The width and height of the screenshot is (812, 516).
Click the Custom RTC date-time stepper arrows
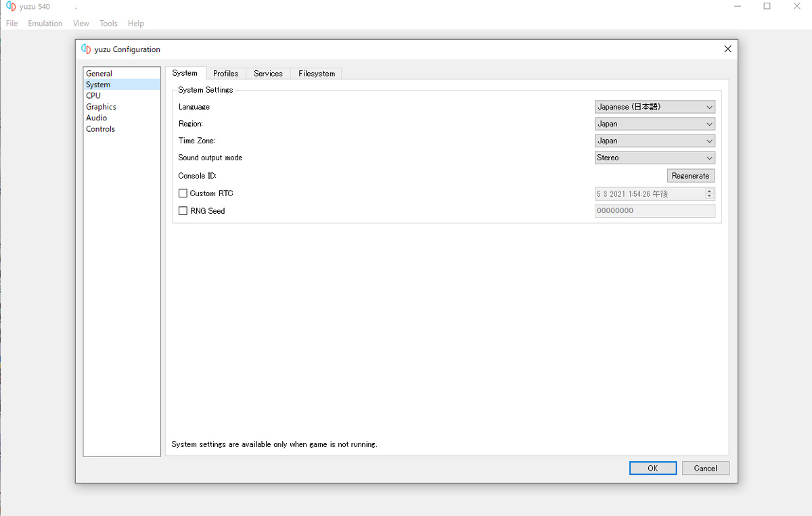(x=709, y=193)
